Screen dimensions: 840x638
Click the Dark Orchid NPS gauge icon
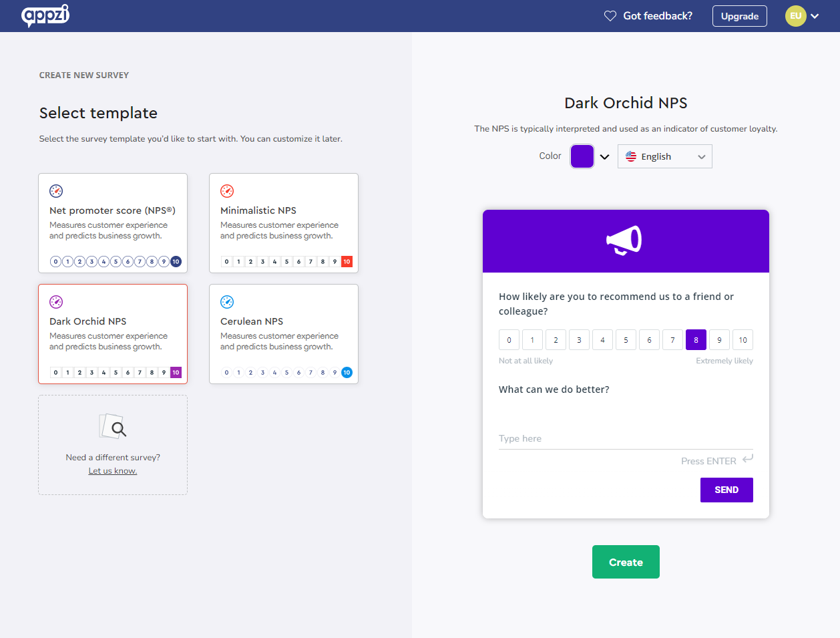click(56, 302)
